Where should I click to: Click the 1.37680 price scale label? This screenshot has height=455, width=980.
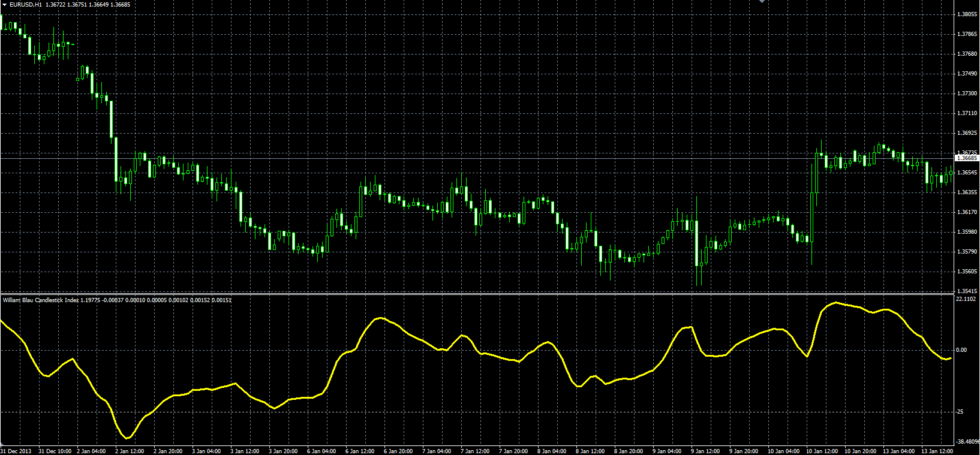(967, 54)
